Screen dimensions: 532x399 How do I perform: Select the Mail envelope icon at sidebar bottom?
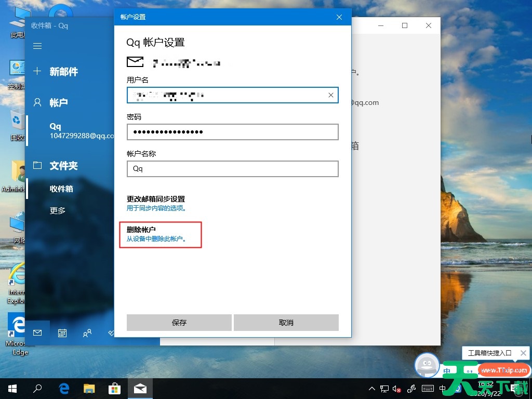tap(37, 333)
